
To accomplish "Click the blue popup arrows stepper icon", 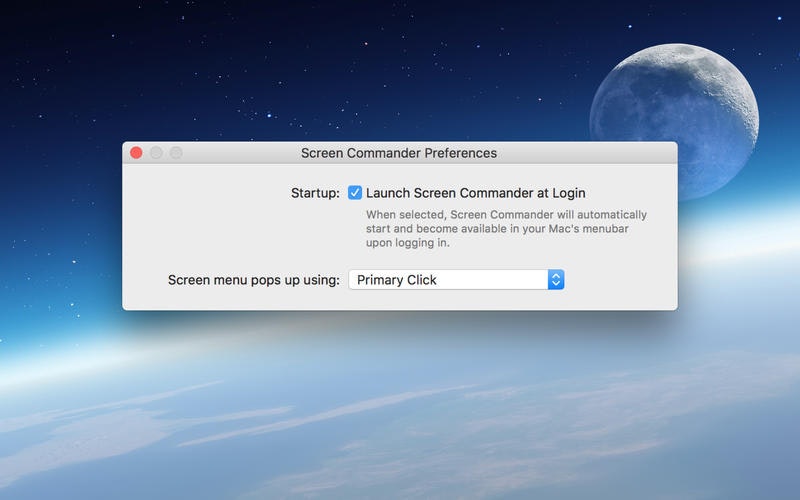I will pyautogui.click(x=556, y=280).
